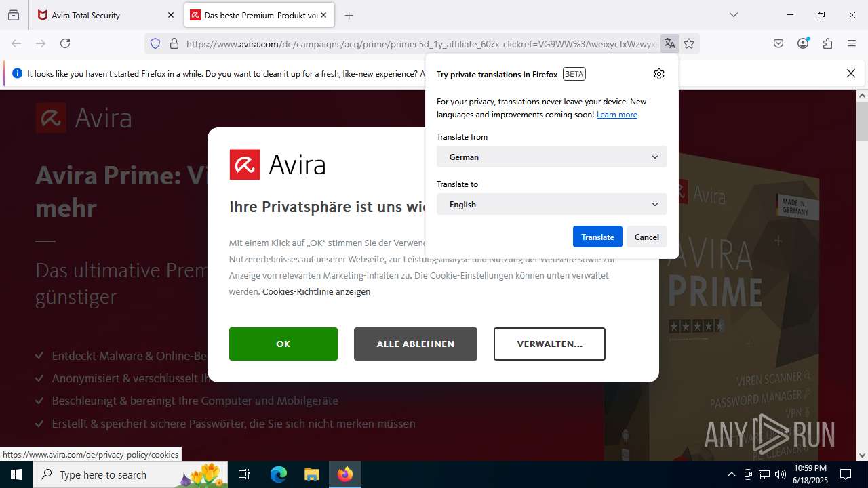868x488 pixels.
Task: Reject cookies with ALLE ABLEHNEN button
Action: [416, 344]
